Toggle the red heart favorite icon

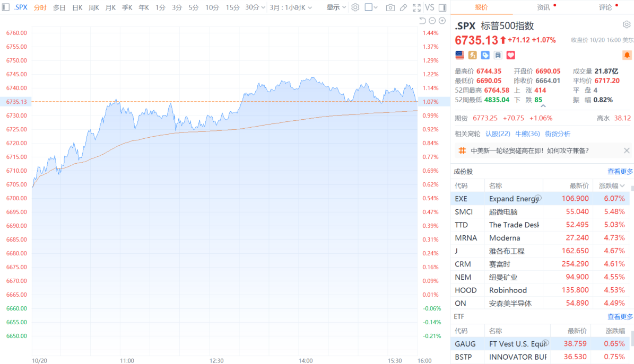511,55
